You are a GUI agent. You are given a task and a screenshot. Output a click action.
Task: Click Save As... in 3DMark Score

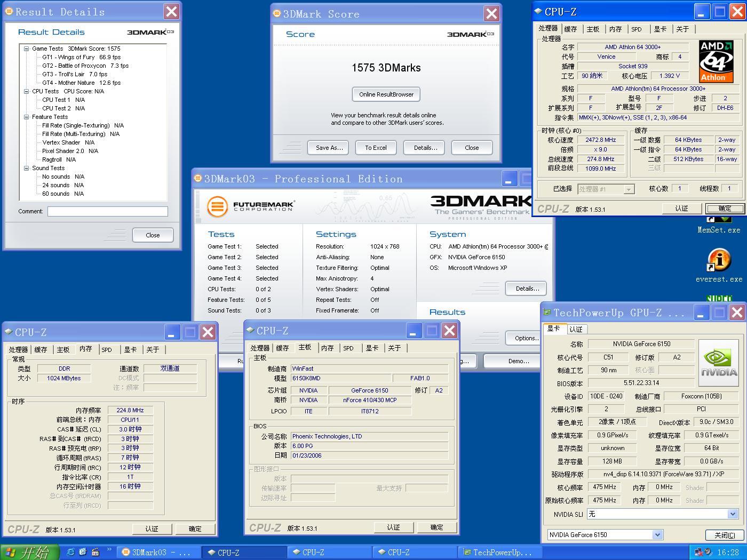[x=328, y=148]
